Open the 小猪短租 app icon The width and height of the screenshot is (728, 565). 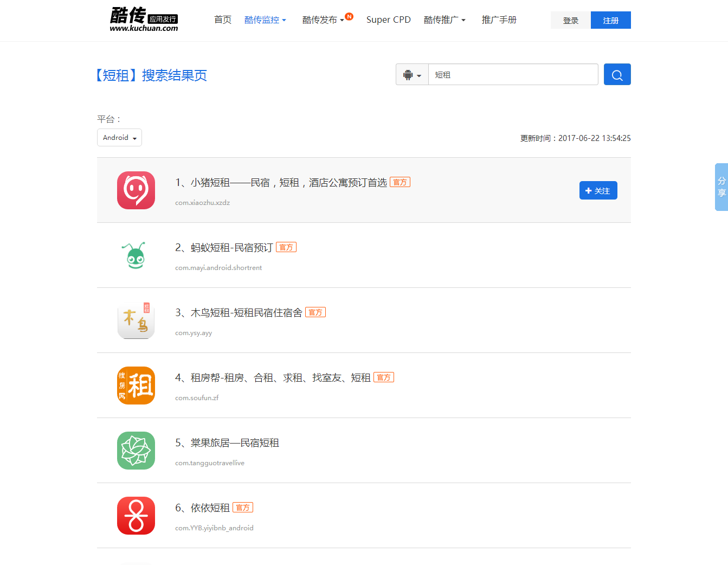(x=136, y=190)
